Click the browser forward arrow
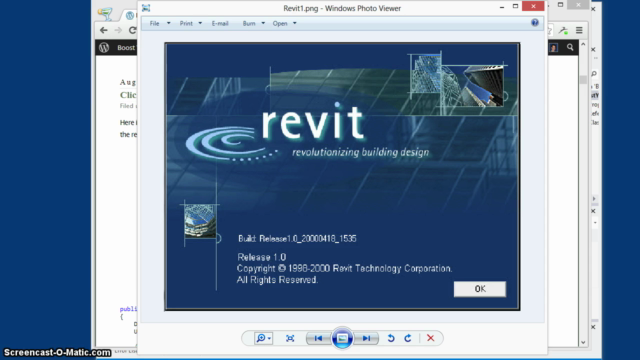This screenshot has height=360, width=640. point(118,30)
